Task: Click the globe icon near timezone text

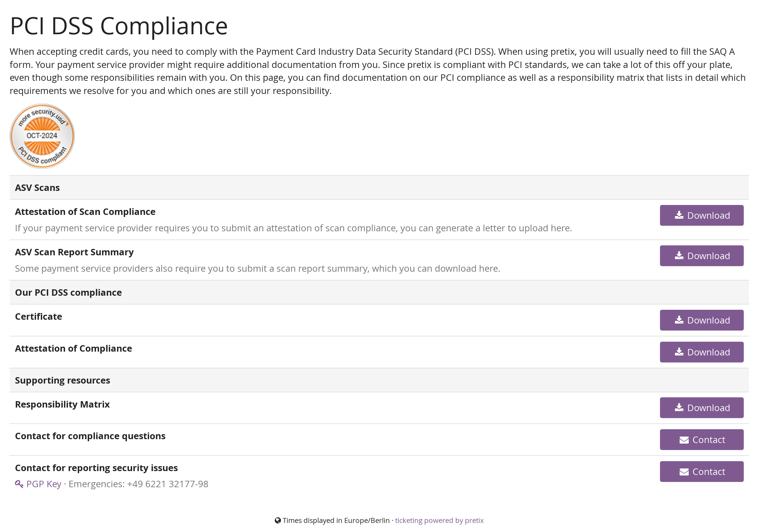Action: [278, 521]
